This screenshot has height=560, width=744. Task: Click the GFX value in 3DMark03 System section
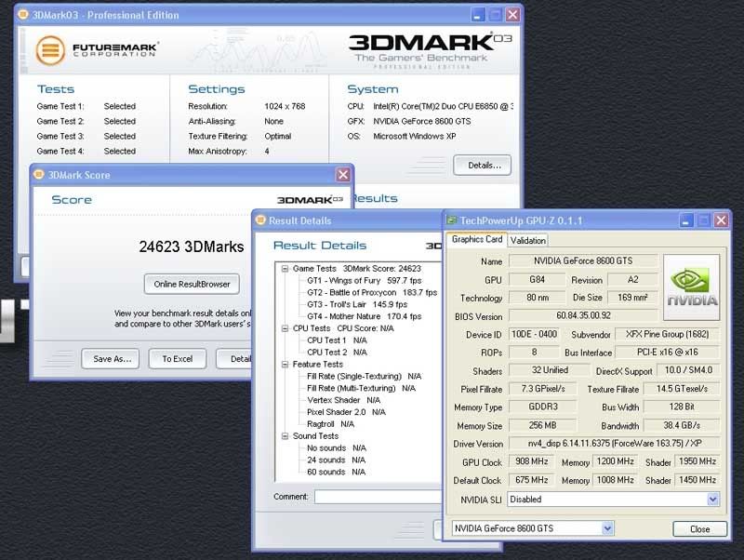click(x=422, y=121)
